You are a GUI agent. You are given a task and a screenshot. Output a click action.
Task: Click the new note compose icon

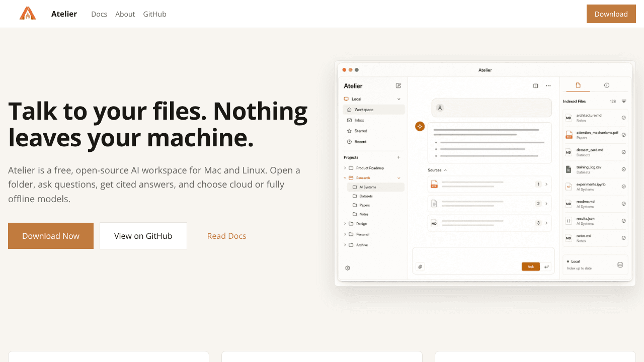pyautogui.click(x=398, y=86)
